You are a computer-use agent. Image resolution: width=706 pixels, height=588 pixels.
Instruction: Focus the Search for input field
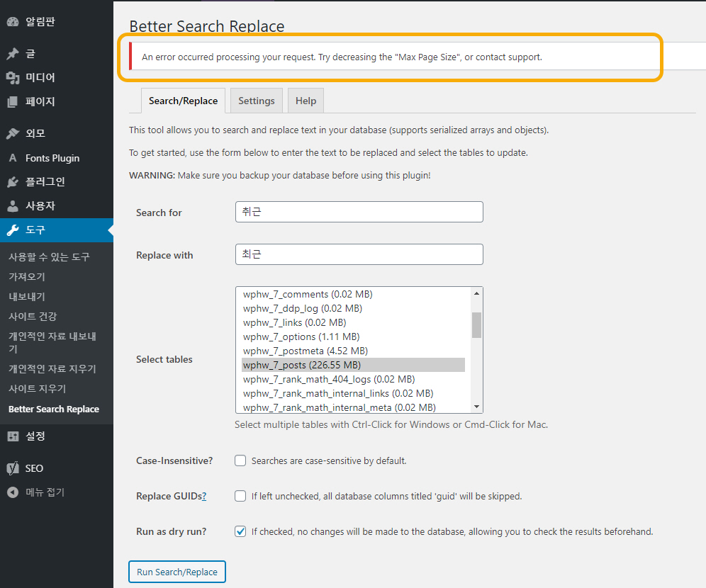point(359,212)
